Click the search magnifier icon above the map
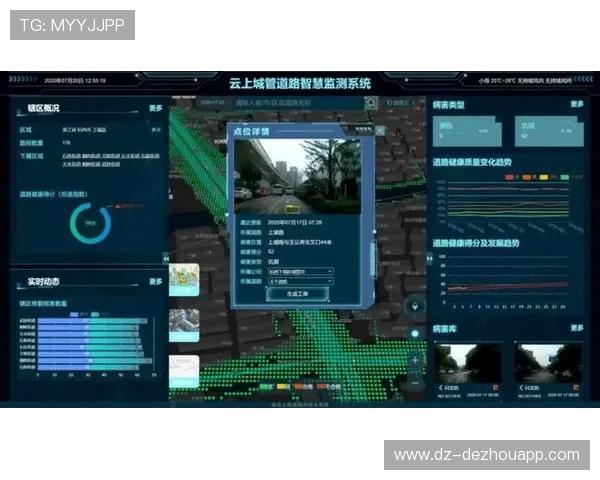Viewport: 600px width, 480px height. [x=371, y=103]
